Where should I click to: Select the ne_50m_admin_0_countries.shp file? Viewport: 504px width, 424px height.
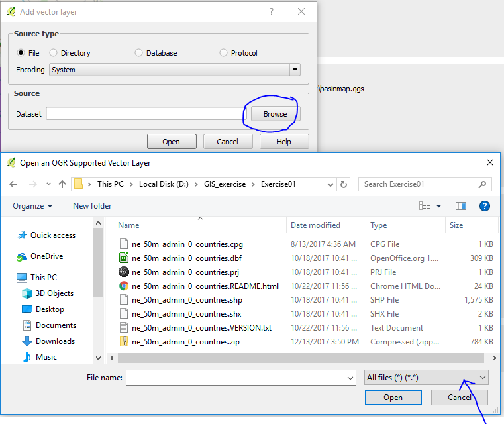[x=187, y=299]
